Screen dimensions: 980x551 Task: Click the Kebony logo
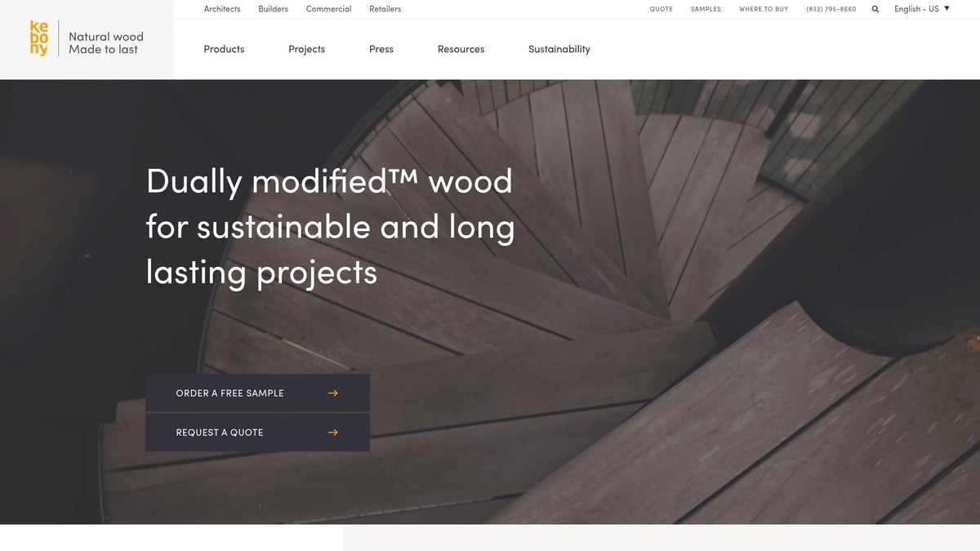click(x=39, y=38)
